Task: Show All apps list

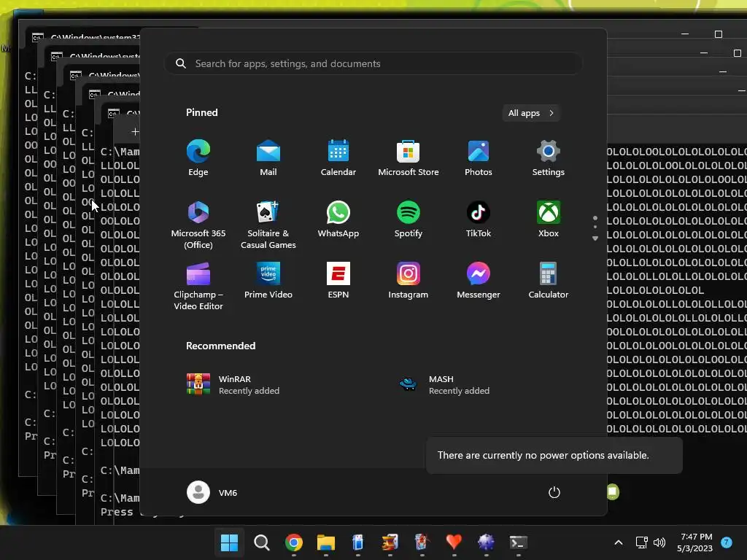Action: click(531, 113)
